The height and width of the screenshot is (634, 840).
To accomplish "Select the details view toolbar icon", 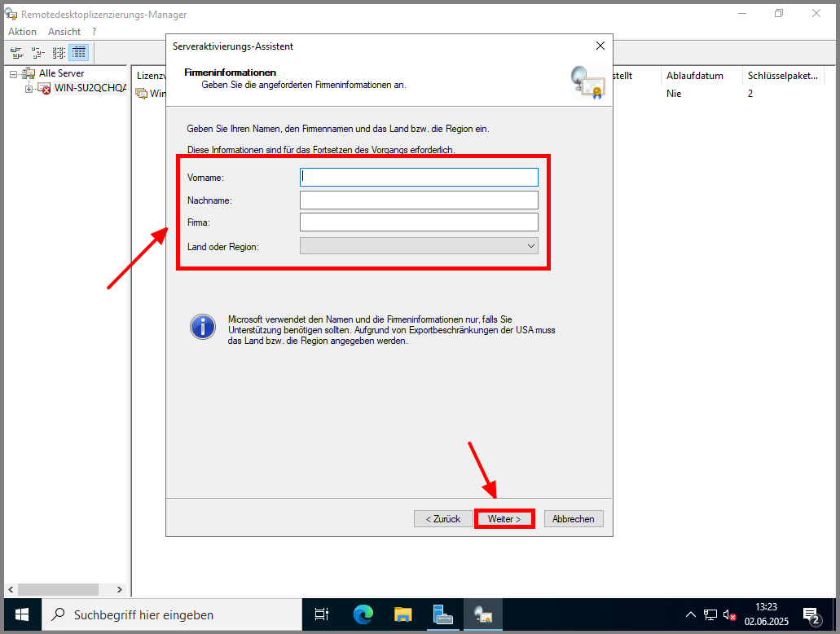I will 79,52.
